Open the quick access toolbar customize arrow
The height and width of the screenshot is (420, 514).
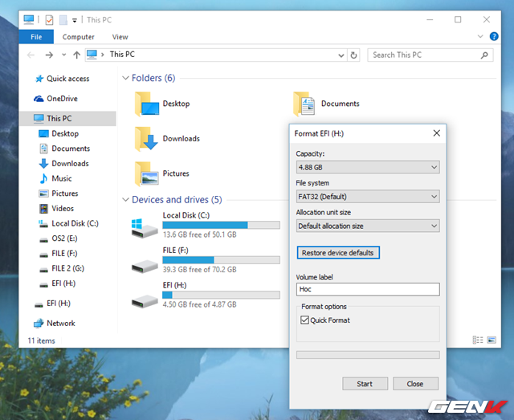[75, 20]
